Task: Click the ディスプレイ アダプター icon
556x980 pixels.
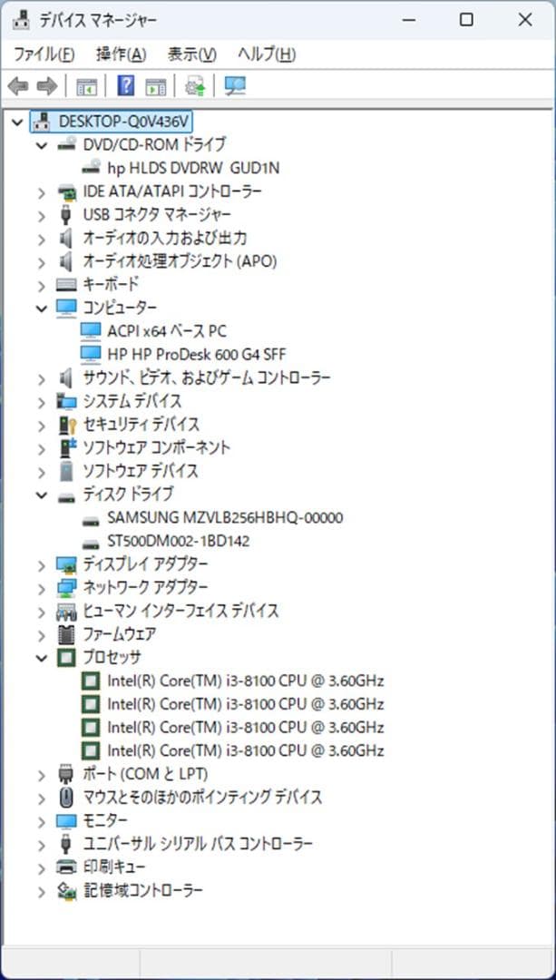Action: click(x=67, y=565)
